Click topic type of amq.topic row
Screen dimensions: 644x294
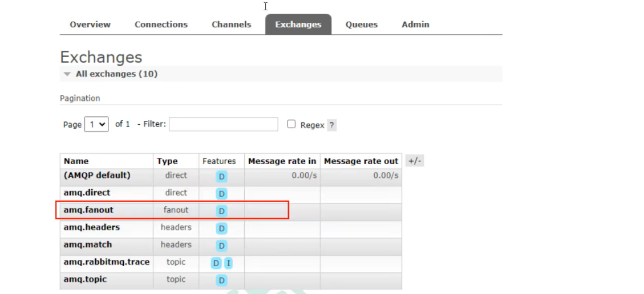[x=176, y=279]
